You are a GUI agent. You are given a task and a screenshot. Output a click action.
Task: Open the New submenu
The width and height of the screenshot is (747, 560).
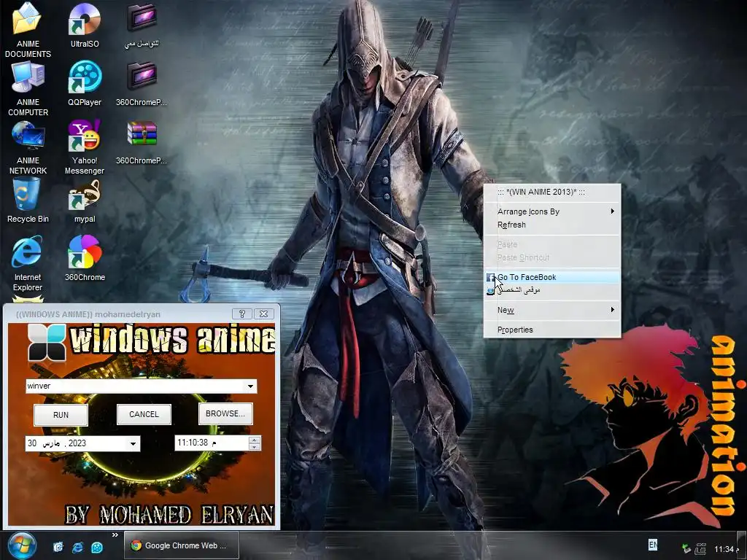pyautogui.click(x=552, y=310)
